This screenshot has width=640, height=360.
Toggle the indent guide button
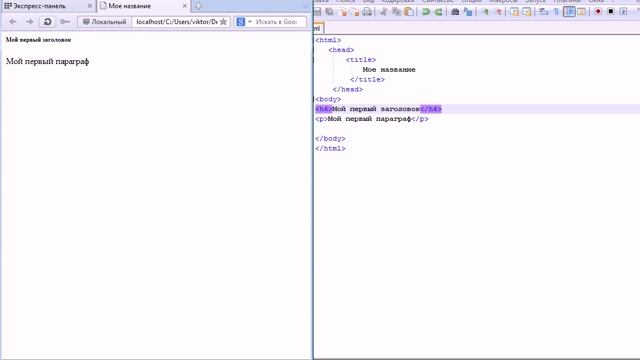click(569, 12)
